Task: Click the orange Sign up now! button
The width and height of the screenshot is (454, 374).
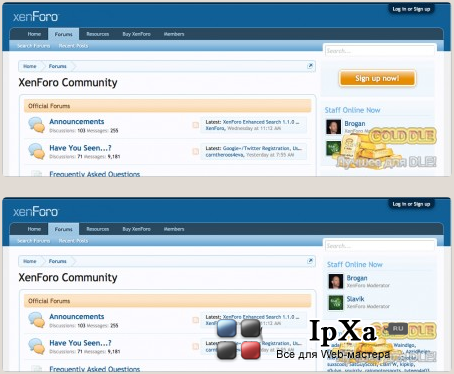Action: [377, 78]
